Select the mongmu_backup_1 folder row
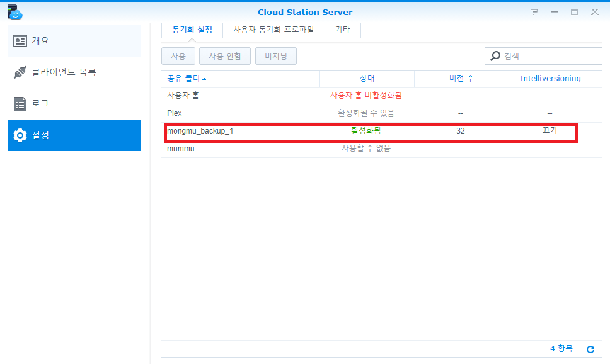This screenshot has width=610, height=364. click(x=382, y=131)
